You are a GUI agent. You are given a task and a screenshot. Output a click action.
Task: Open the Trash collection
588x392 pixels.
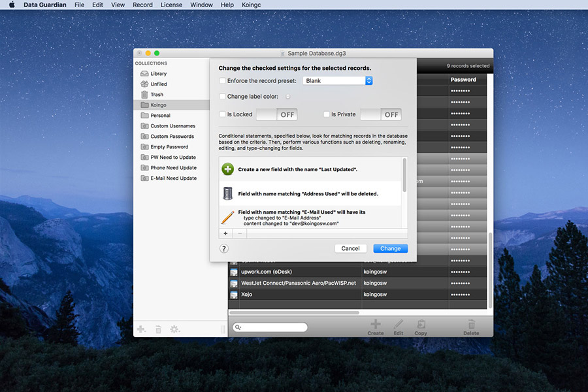(145, 94)
